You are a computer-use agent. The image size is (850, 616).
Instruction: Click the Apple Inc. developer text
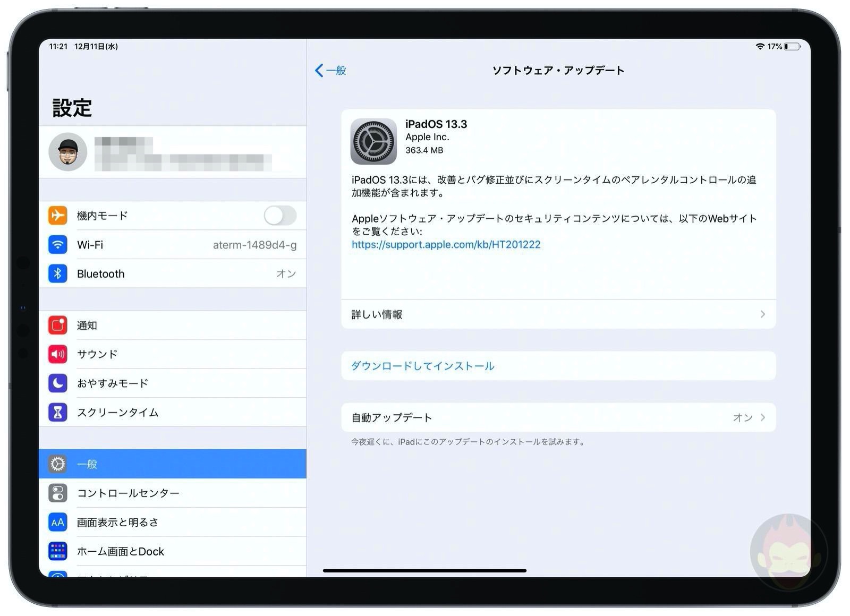click(x=427, y=137)
